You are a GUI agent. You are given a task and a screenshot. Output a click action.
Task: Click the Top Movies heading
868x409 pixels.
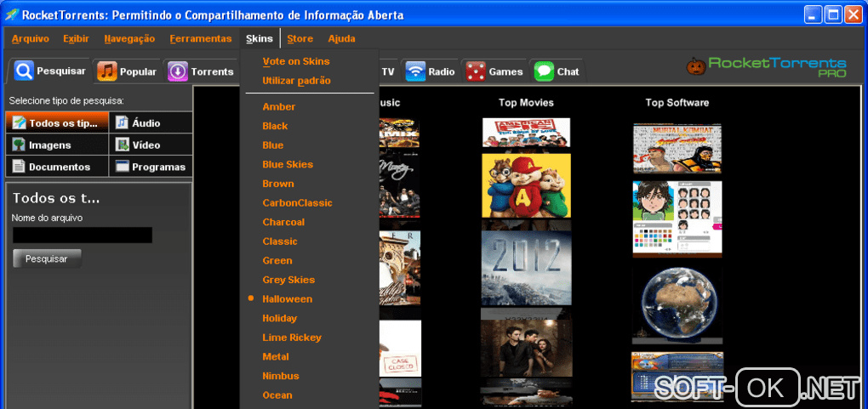526,103
